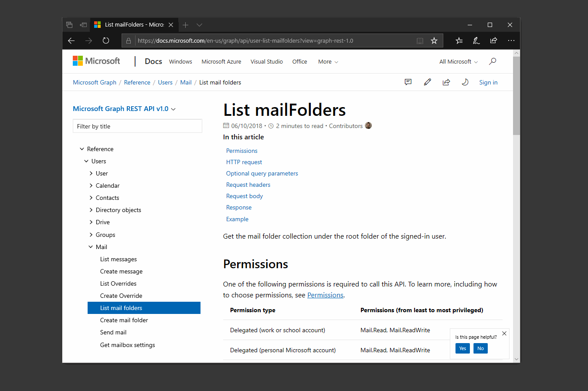
Task: Click Yes in the helpful popup
Action: pyautogui.click(x=462, y=348)
